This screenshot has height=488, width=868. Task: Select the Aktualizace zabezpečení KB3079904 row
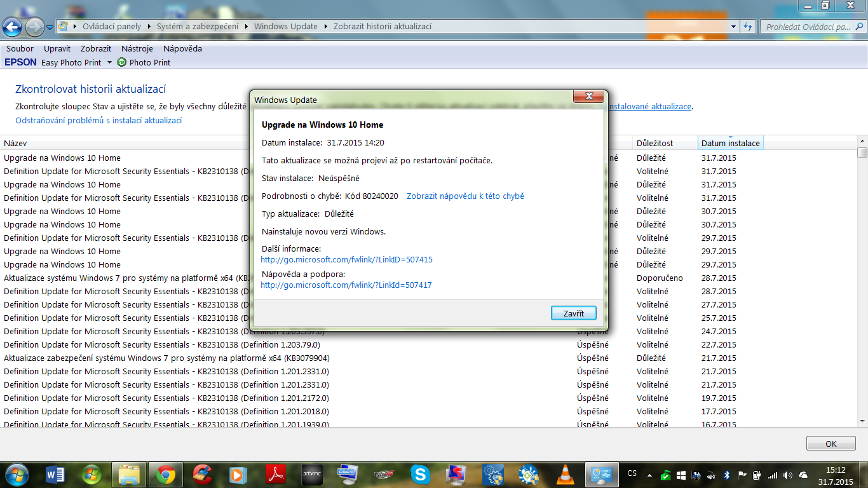point(428,358)
